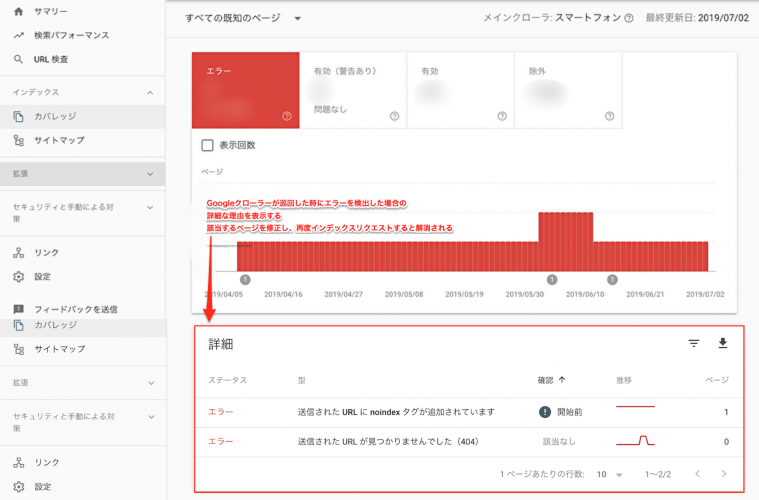The height and width of the screenshot is (500, 759).
Task: Open help icon on 有効 card
Action: point(502,116)
